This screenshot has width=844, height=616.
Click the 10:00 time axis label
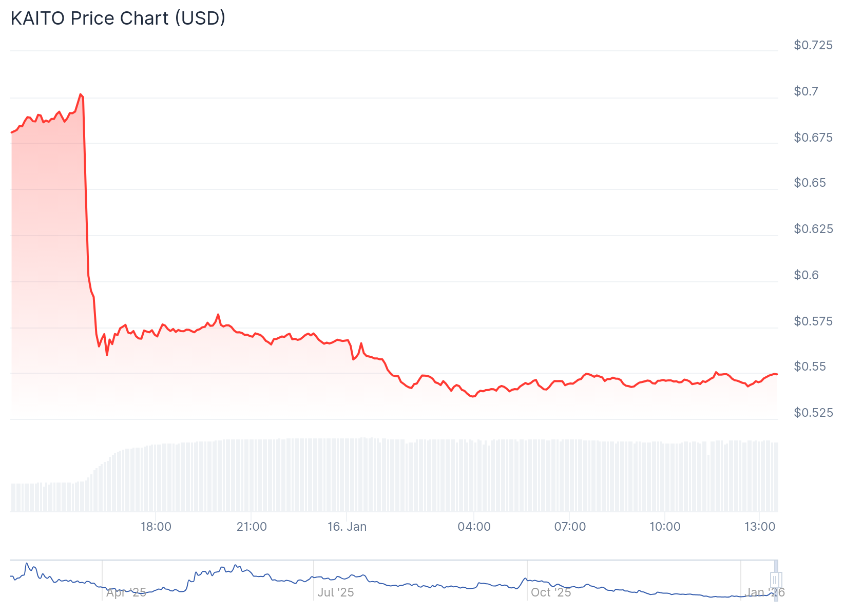click(665, 527)
